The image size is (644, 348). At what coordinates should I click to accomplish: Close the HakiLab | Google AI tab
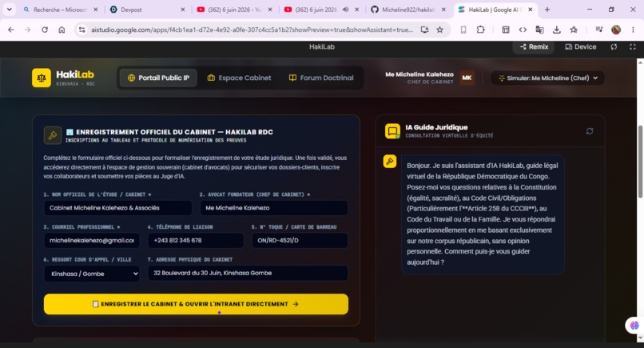click(531, 10)
